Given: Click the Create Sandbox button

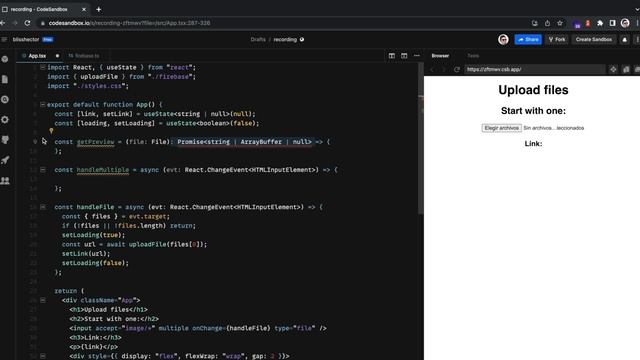Looking at the screenshot, I should (x=593, y=40).
